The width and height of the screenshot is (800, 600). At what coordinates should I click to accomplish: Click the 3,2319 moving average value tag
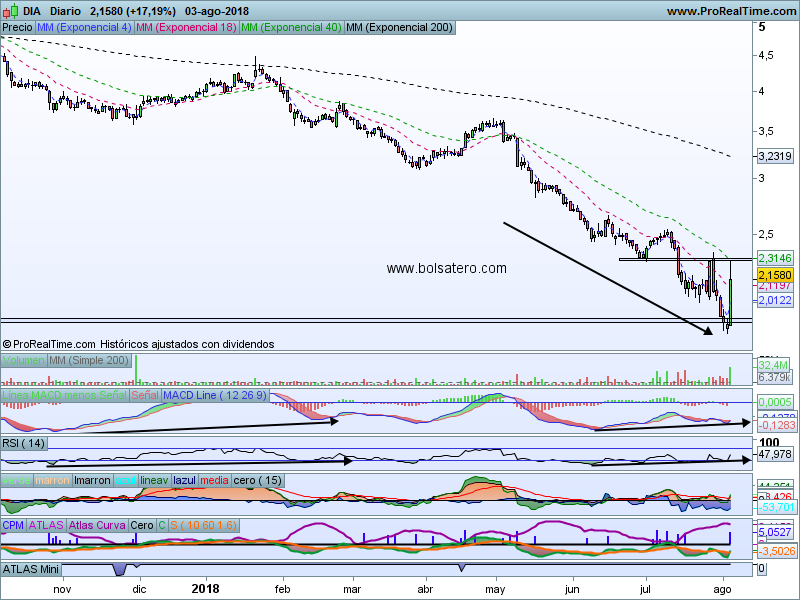coord(776,156)
